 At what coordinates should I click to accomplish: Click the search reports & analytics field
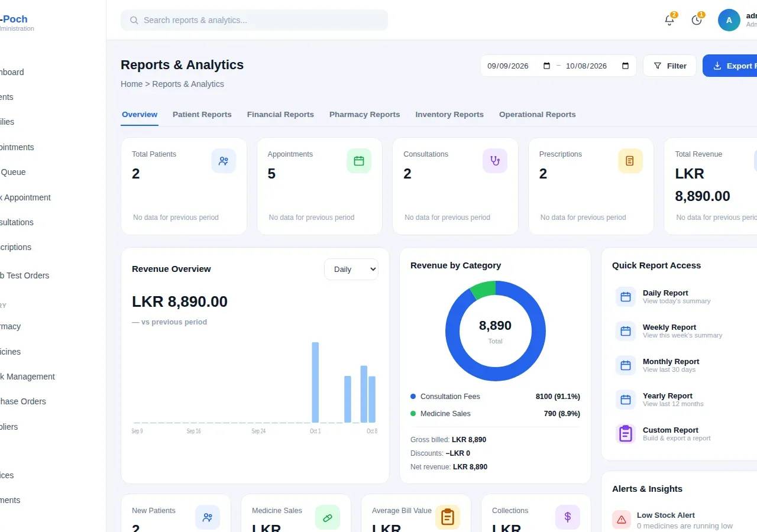[254, 20]
